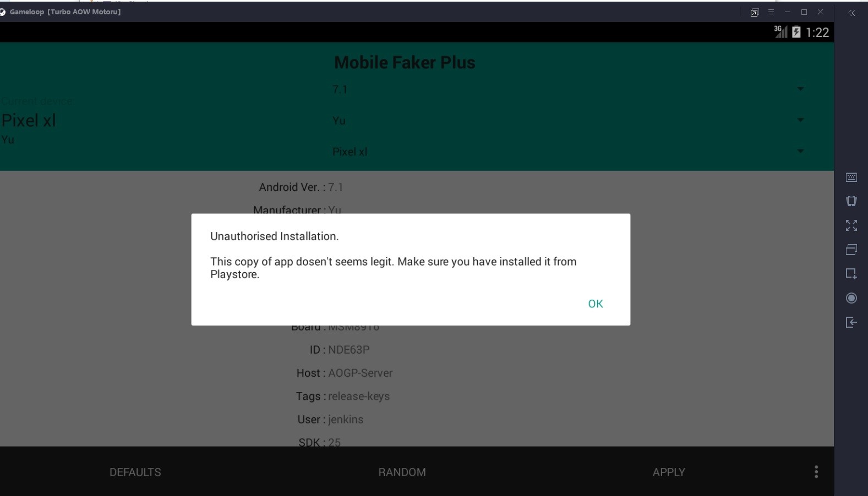The height and width of the screenshot is (496, 868).
Task: Click the current device name Pixel xl
Action: tap(29, 120)
